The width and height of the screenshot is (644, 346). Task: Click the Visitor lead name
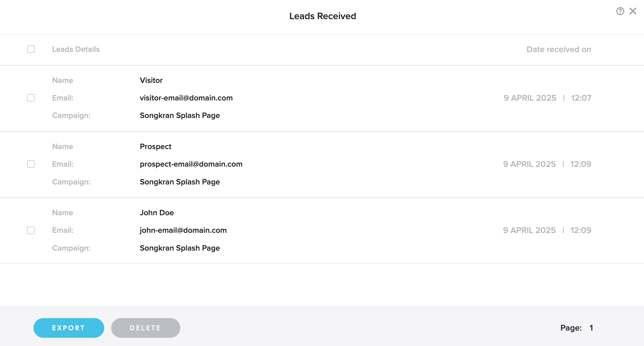(x=151, y=80)
